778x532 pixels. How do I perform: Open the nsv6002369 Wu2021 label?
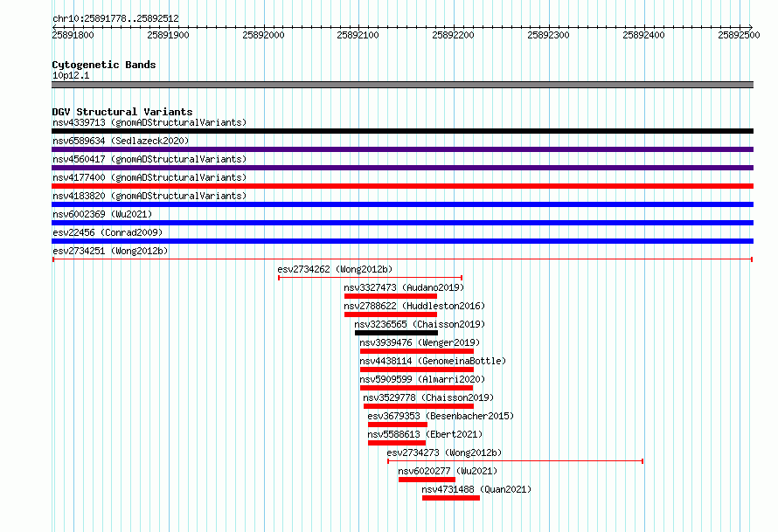tap(102, 214)
